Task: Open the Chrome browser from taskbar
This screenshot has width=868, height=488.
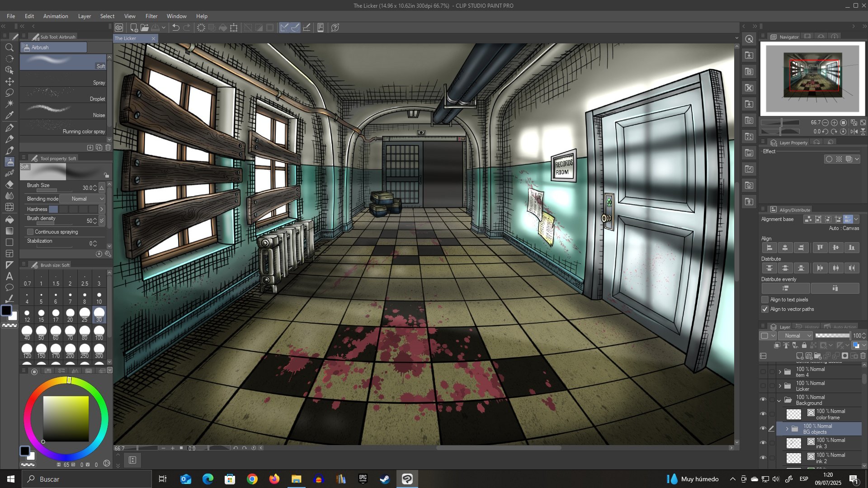Action: tap(252, 479)
